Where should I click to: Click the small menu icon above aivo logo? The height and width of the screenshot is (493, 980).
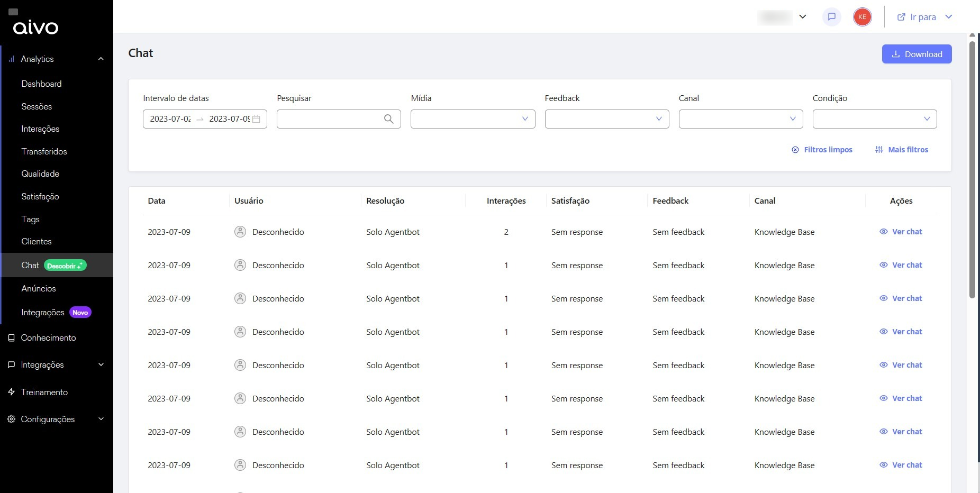point(13,12)
